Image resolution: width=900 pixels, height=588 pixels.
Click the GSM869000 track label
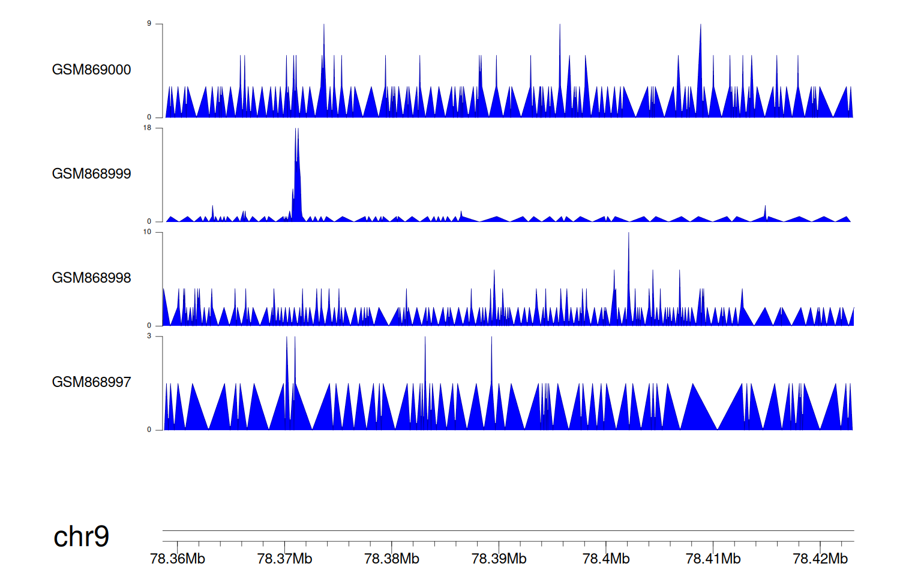click(x=91, y=70)
